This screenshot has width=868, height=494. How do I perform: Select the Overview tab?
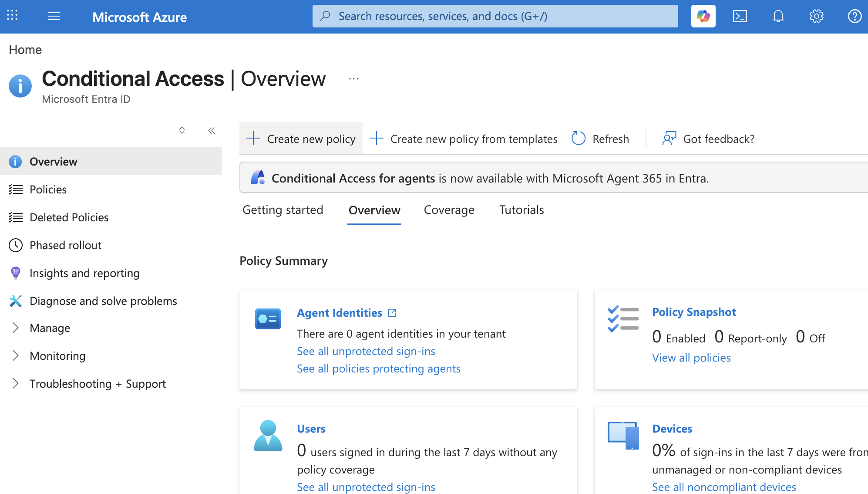[x=374, y=210]
